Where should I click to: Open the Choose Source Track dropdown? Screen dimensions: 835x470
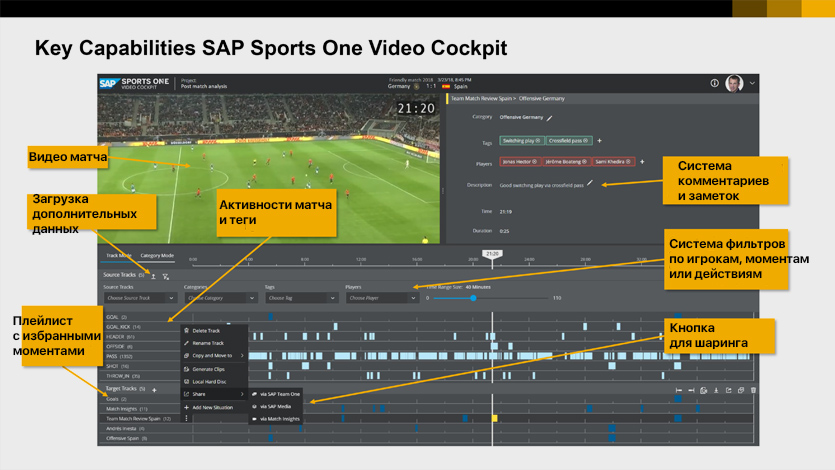coord(140,298)
